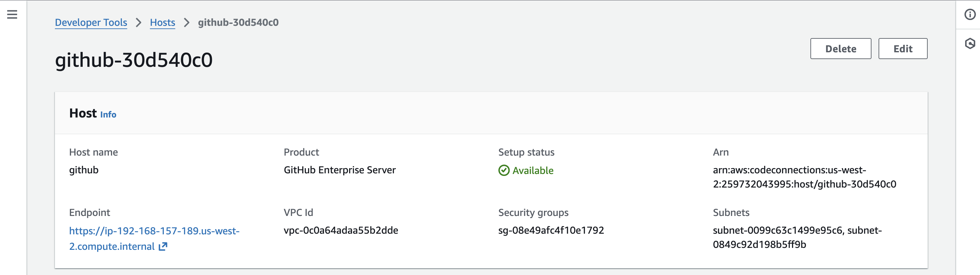Click the GitHub Enterprise Server product value
980x275 pixels.
[339, 170]
